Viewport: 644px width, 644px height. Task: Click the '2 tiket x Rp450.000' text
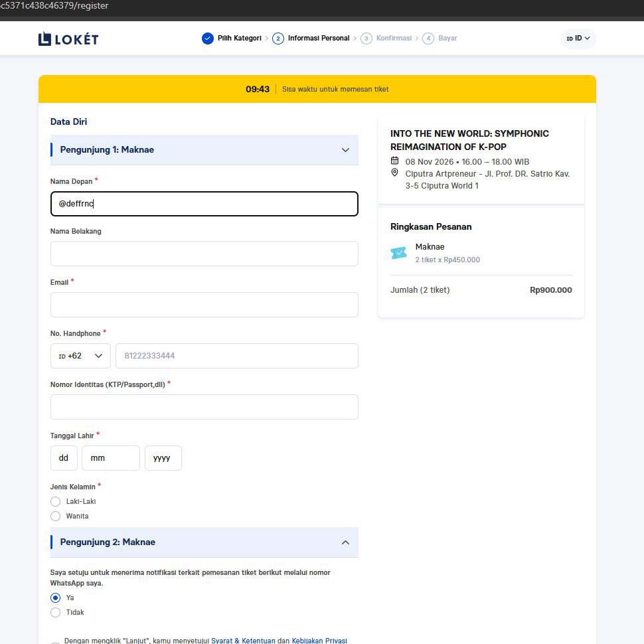447,260
